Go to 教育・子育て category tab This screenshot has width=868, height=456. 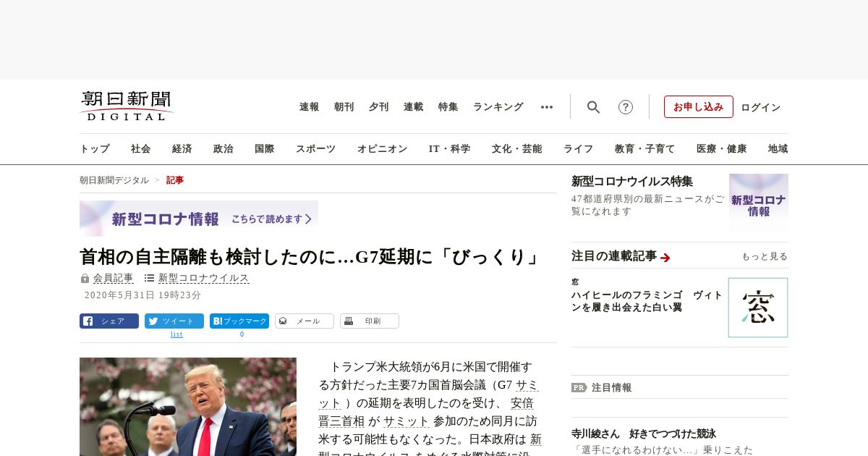645,149
